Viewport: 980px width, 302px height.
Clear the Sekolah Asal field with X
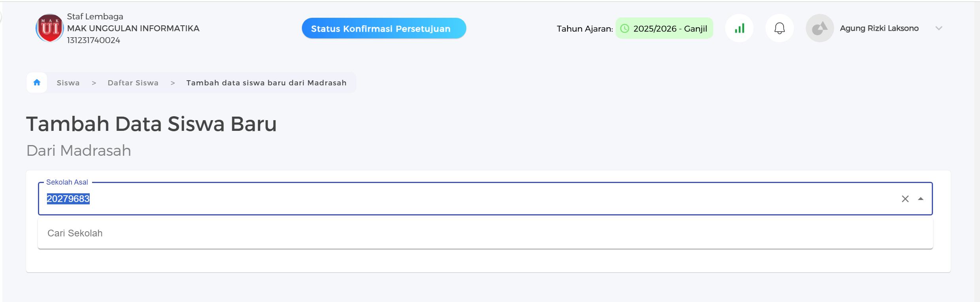905,199
